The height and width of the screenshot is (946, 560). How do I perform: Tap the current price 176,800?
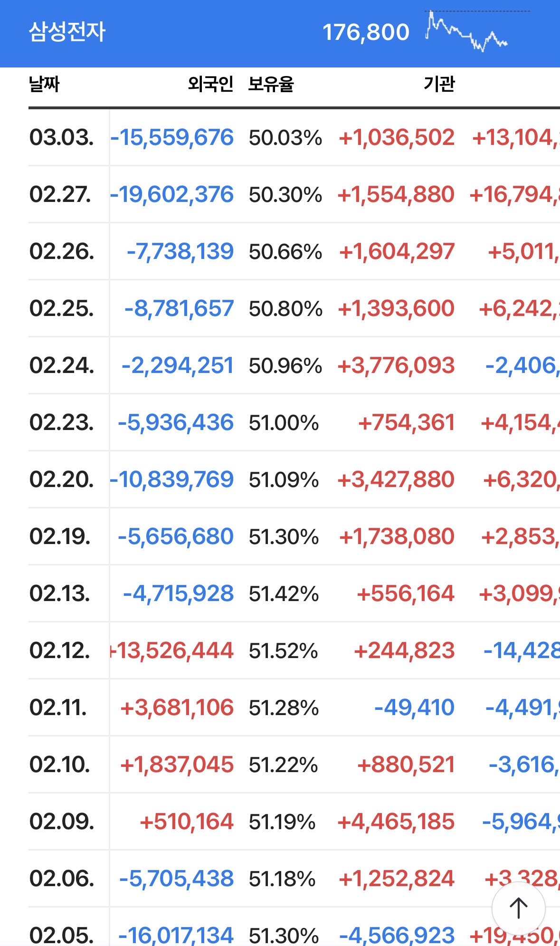pos(366,33)
